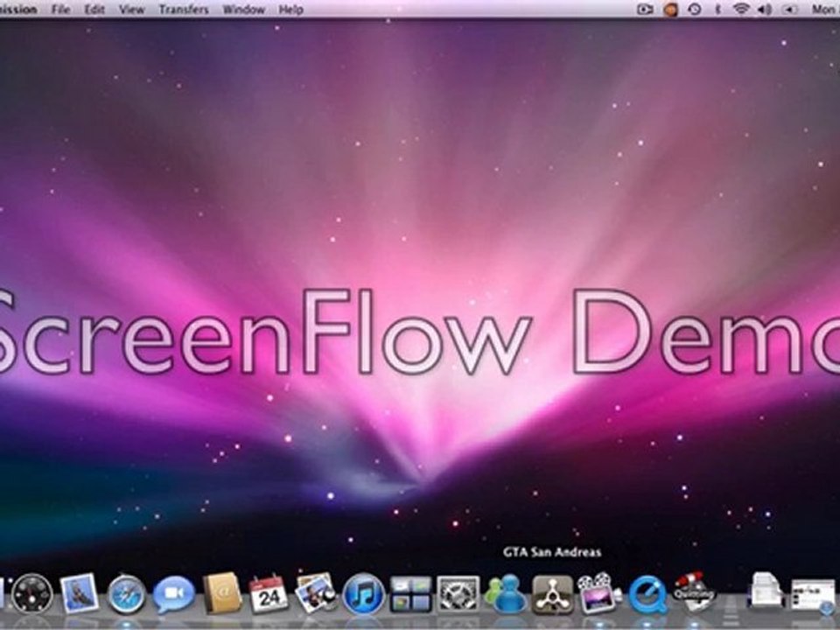Open Address Book in the Dock
The width and height of the screenshot is (840, 630).
pyautogui.click(x=222, y=593)
